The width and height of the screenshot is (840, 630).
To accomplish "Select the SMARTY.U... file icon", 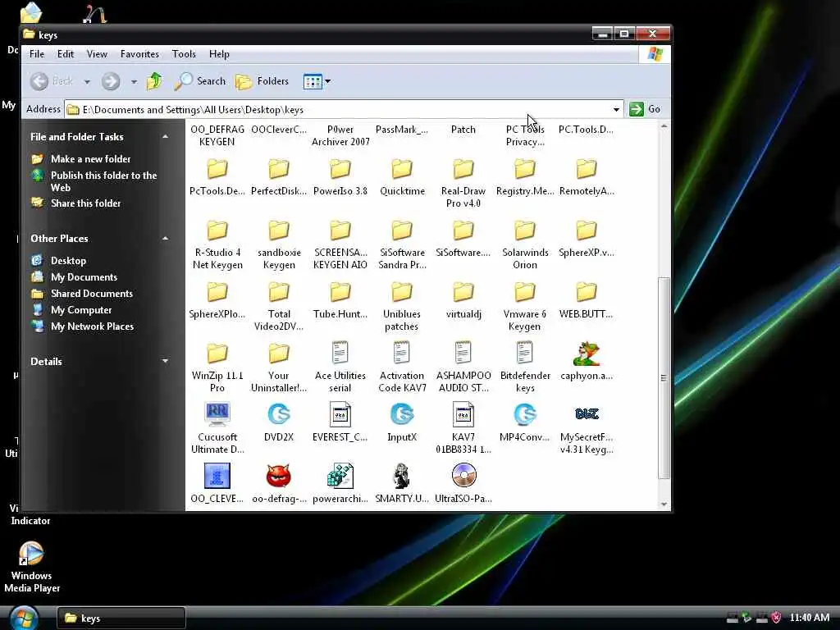I will pos(402,476).
